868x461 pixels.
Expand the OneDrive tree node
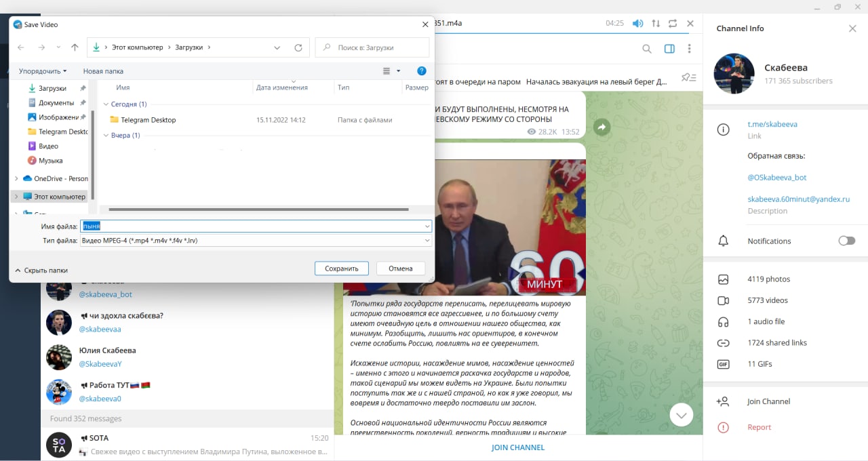point(16,178)
